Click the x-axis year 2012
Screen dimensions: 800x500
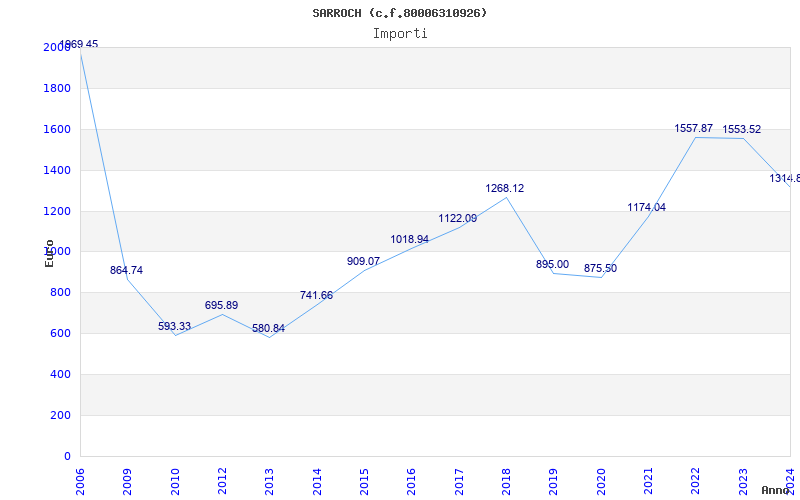(x=222, y=481)
